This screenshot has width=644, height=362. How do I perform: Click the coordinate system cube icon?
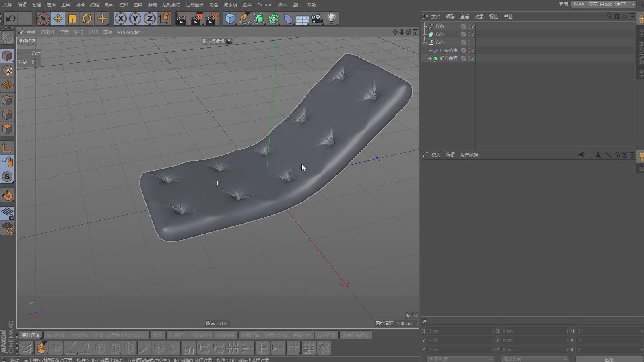[x=165, y=19]
